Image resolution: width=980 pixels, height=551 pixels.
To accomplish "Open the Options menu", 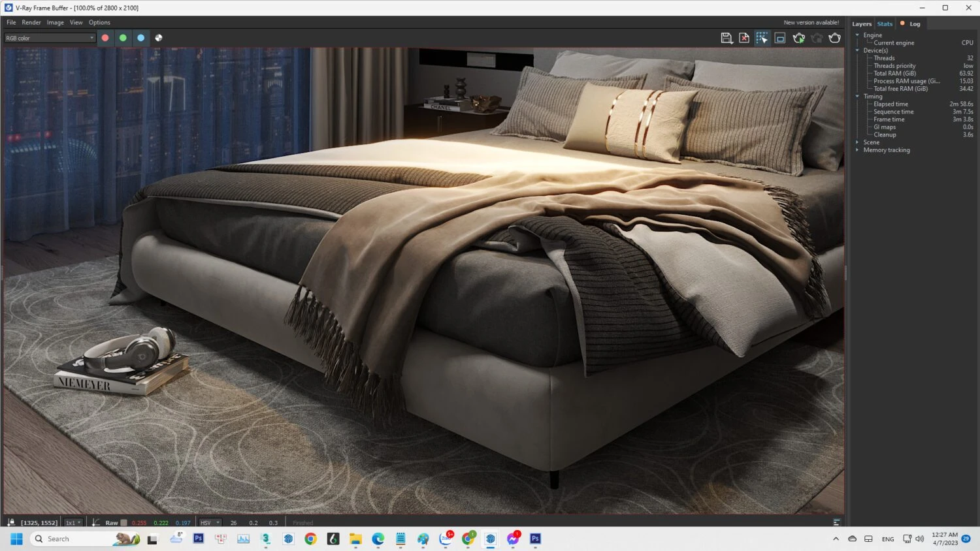I will [99, 22].
